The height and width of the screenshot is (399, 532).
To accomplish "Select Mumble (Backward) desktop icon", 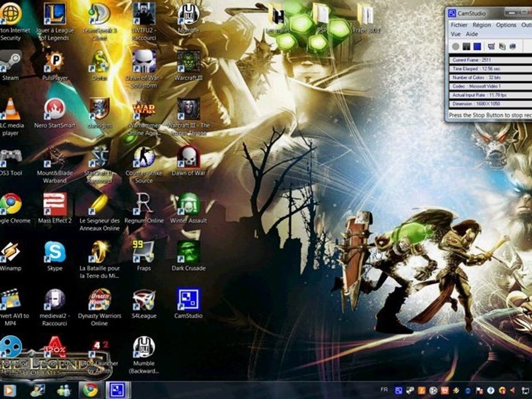I will (x=144, y=355).
